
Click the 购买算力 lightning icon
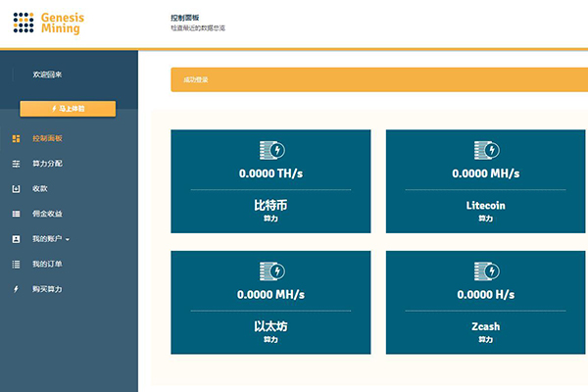[16, 289]
